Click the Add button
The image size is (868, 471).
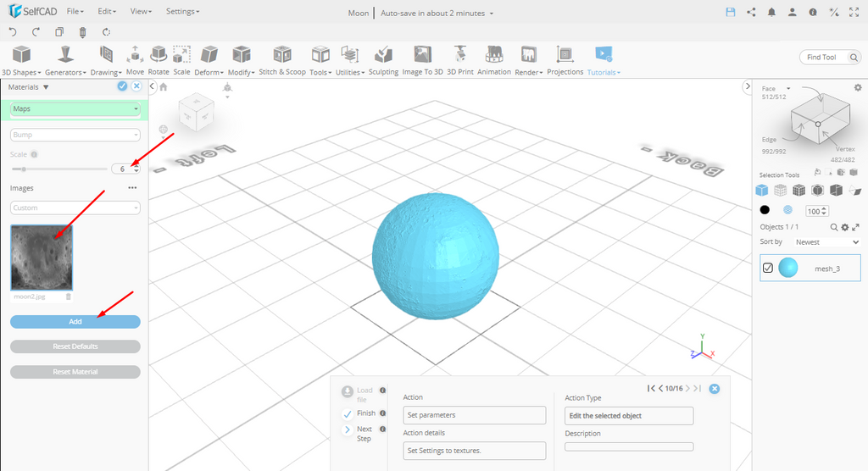75,322
